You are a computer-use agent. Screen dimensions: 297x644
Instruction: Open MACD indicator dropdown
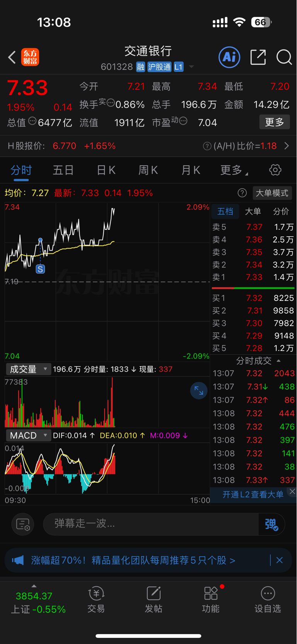pos(28,436)
